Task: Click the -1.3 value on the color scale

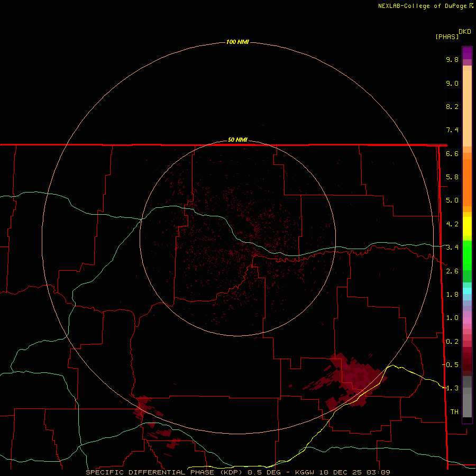Action: [450, 388]
